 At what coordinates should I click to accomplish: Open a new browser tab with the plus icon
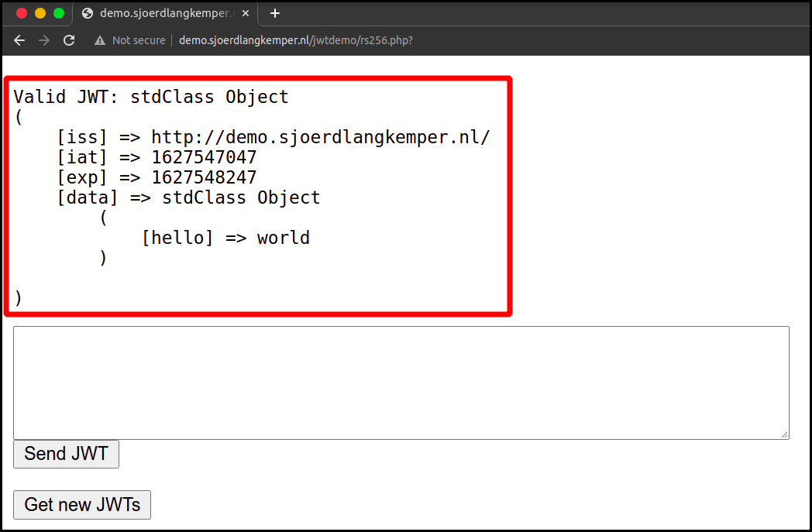pos(274,13)
